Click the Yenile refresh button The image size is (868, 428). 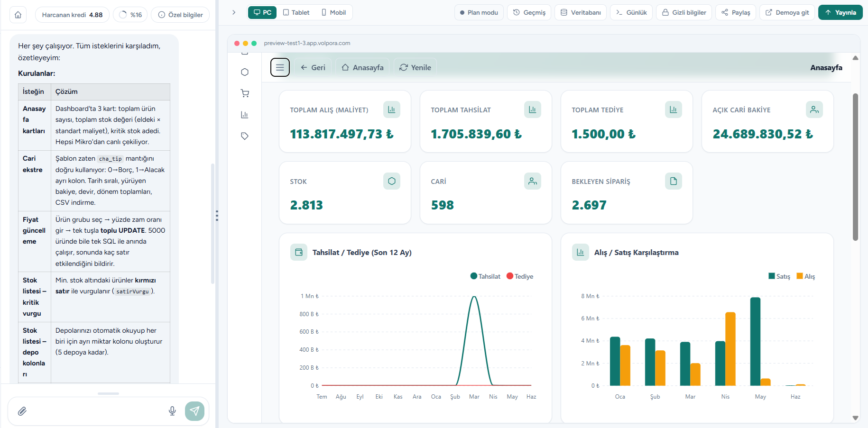coord(416,67)
